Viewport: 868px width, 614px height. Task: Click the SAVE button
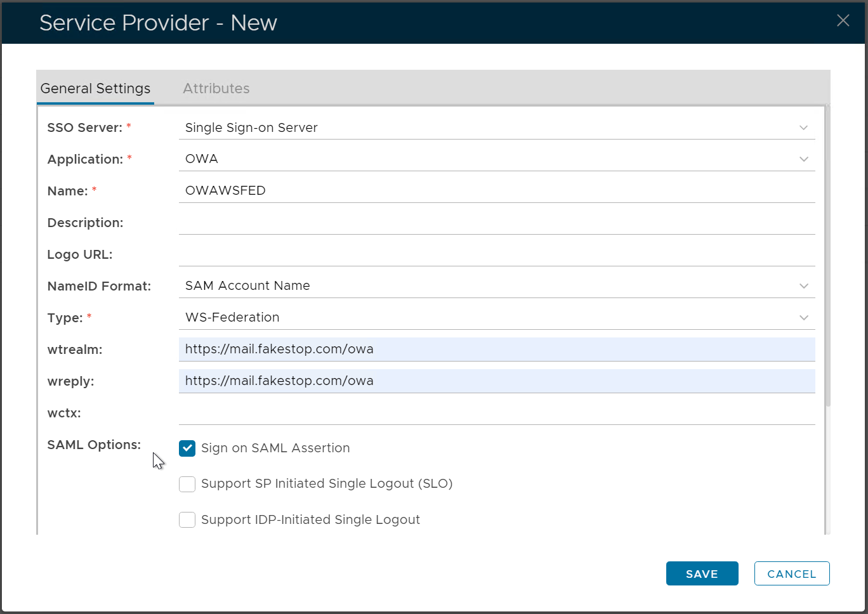pos(702,573)
